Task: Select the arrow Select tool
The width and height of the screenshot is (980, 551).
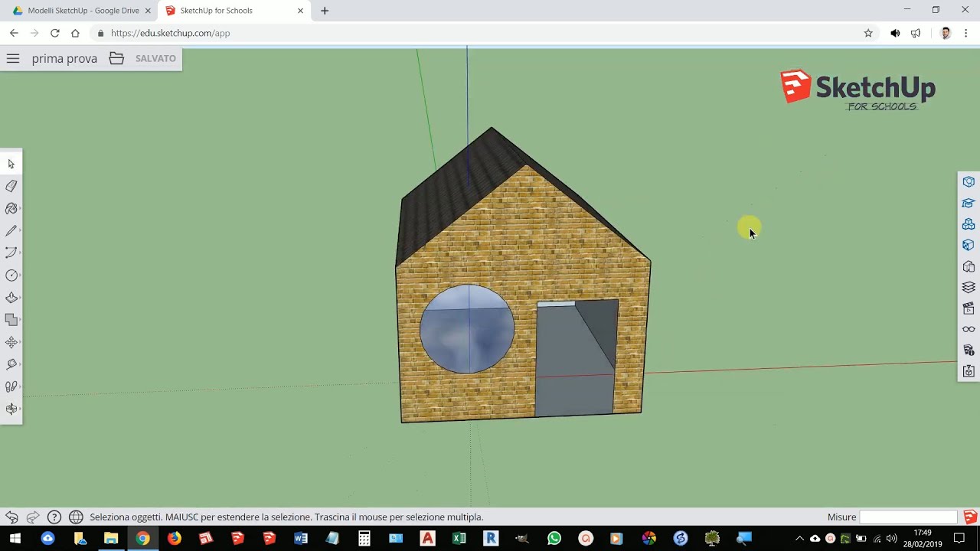Action: coord(11,164)
